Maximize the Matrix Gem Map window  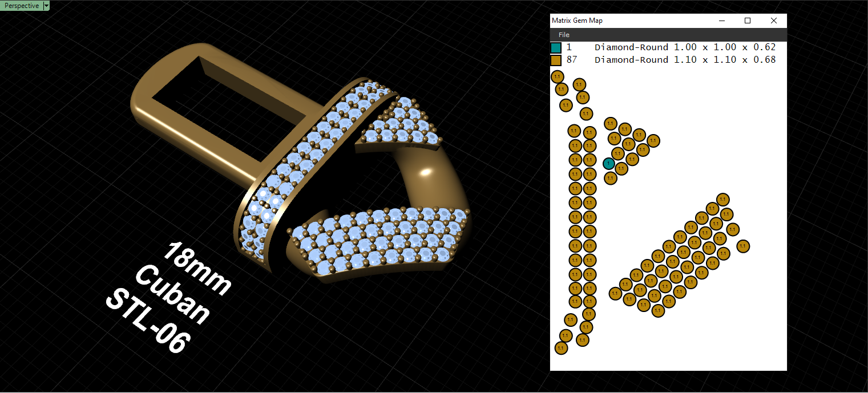click(x=748, y=21)
